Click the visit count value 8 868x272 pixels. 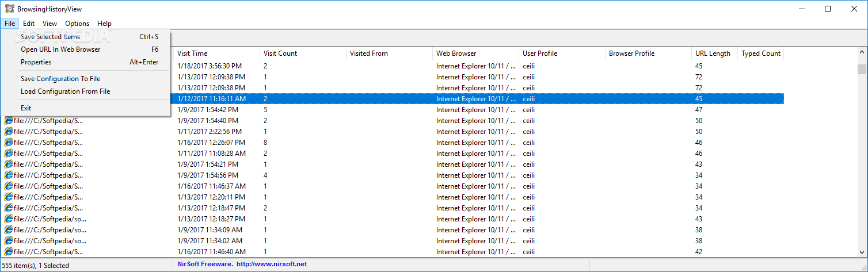265,143
